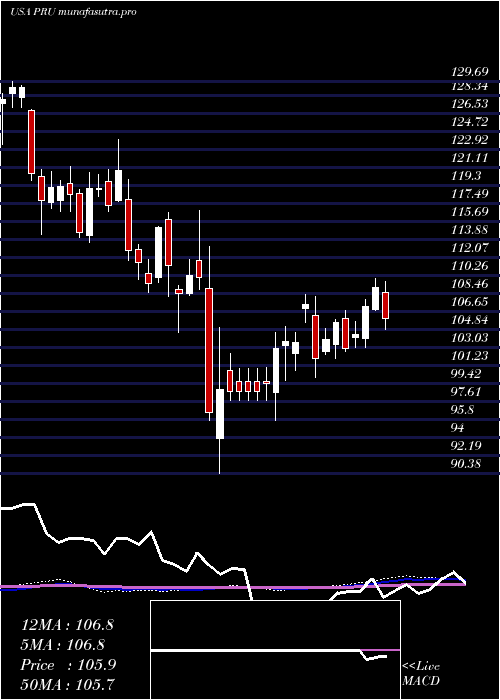Click the 94 price axis label
Image resolution: width=500 pixels, height=700 pixels.
458,428
